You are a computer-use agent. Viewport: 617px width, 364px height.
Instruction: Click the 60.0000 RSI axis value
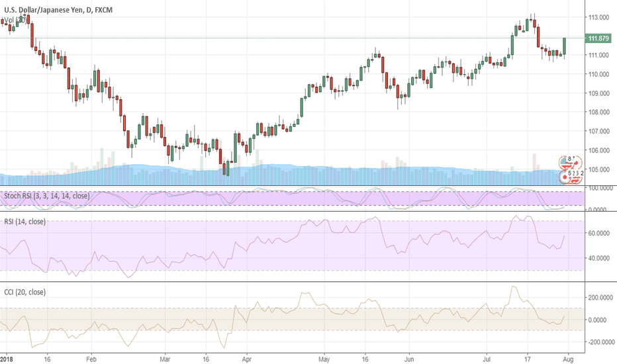click(x=599, y=234)
